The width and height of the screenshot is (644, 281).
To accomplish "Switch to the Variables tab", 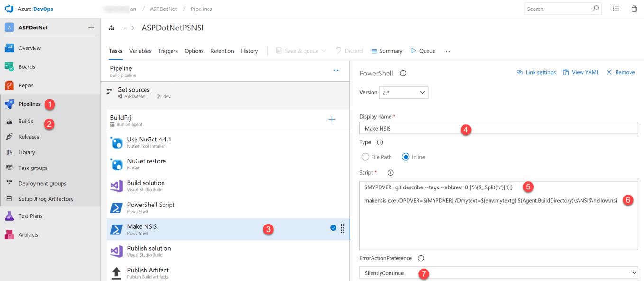I will coord(140,51).
